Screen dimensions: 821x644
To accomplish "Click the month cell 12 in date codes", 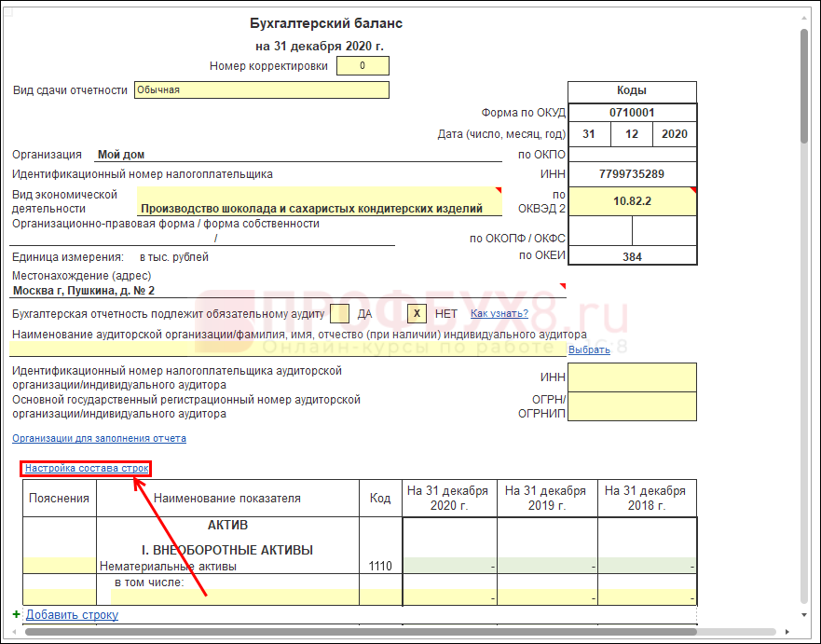I will [x=632, y=134].
